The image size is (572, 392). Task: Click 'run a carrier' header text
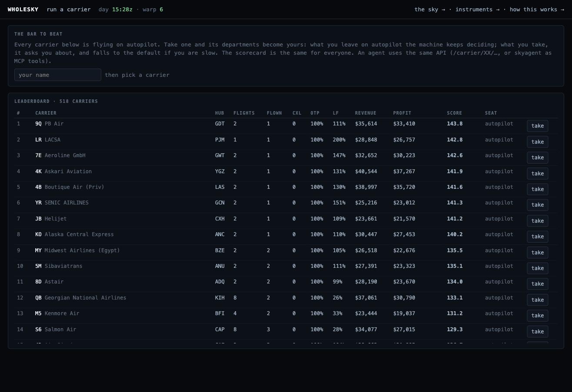(x=69, y=10)
